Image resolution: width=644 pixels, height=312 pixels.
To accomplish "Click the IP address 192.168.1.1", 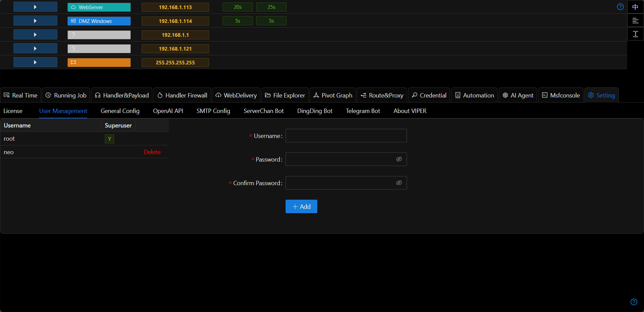I will coord(175,35).
